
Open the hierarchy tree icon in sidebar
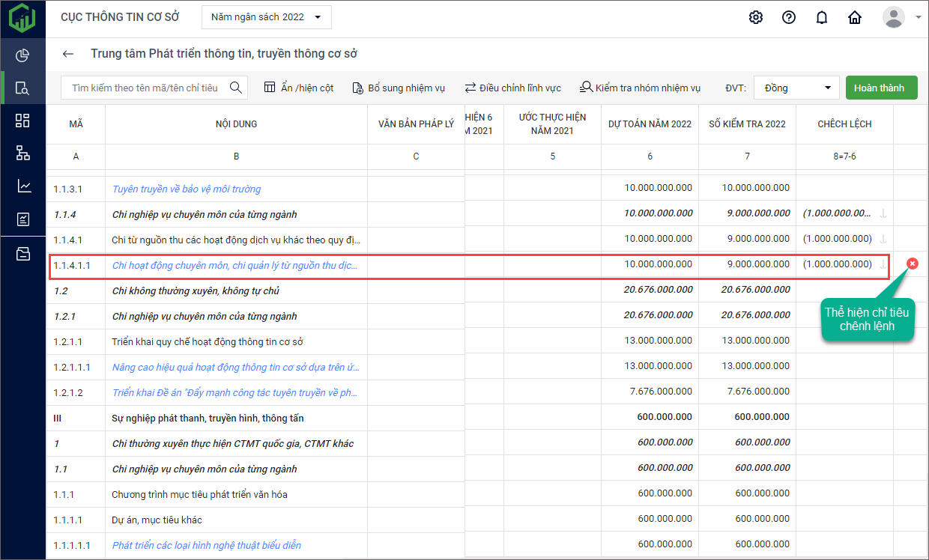pyautogui.click(x=22, y=153)
